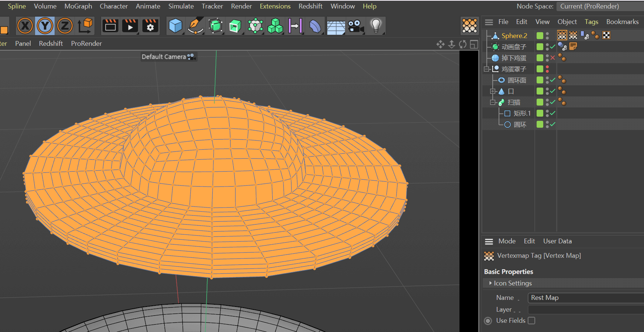
Task: Select the Sphere.2 object
Action: coord(514,35)
